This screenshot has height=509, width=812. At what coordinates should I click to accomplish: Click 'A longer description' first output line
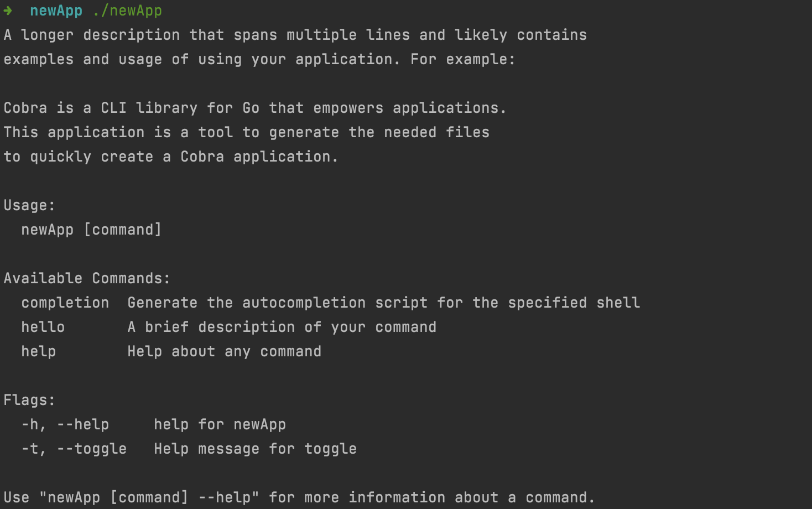pos(295,35)
